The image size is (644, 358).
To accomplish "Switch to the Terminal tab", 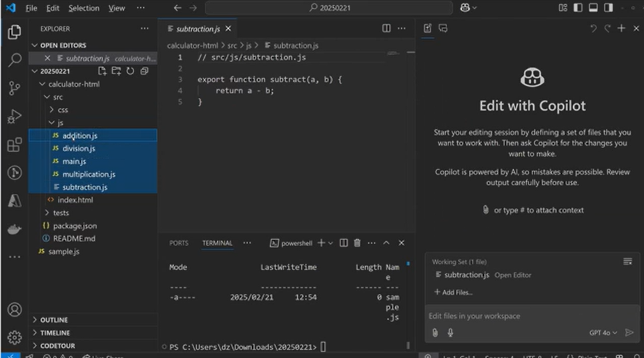I will (218, 243).
